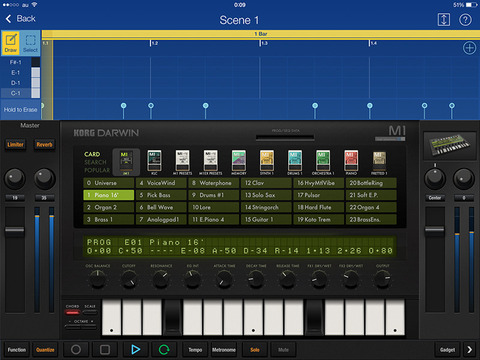Tap the vertical expand track view icon
Image resolution: width=480 pixels, height=360 pixels.
click(x=443, y=20)
